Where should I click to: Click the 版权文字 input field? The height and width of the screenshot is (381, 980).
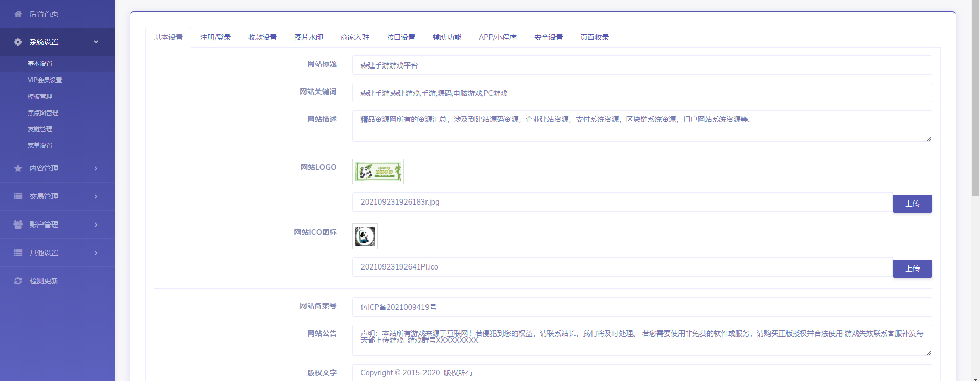[x=642, y=372]
